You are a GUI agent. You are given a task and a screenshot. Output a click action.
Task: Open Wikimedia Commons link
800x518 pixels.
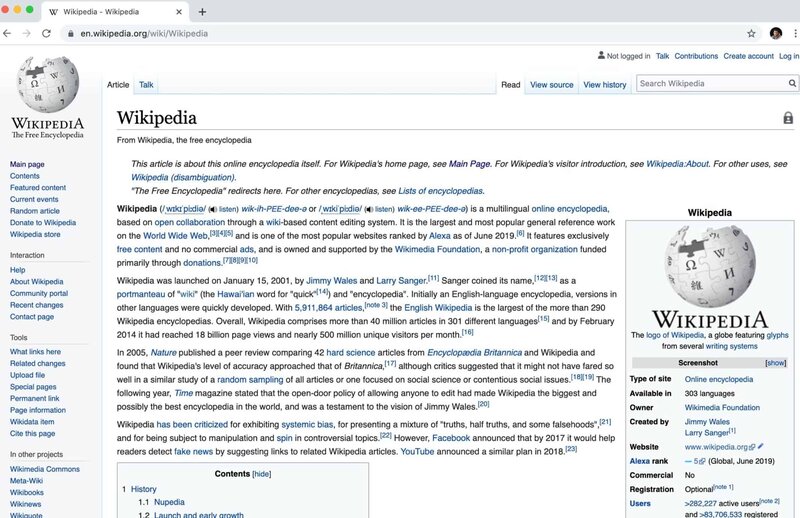(x=45, y=470)
